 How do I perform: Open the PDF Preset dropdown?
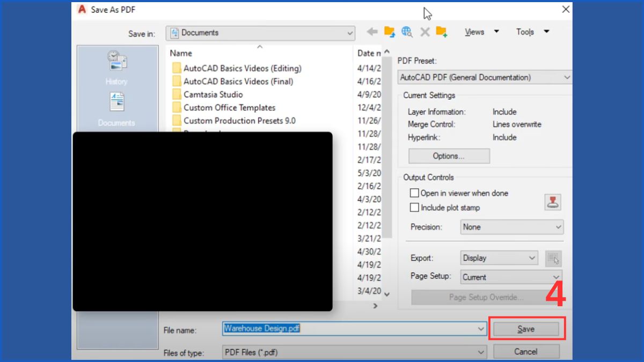(x=485, y=78)
